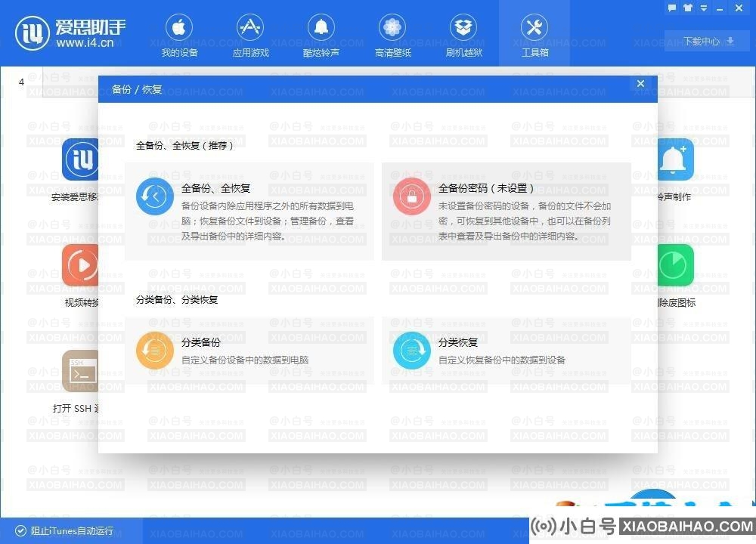
Task: Click the 自定义备份设备中的数据到电脑 description
Action: click(x=245, y=360)
